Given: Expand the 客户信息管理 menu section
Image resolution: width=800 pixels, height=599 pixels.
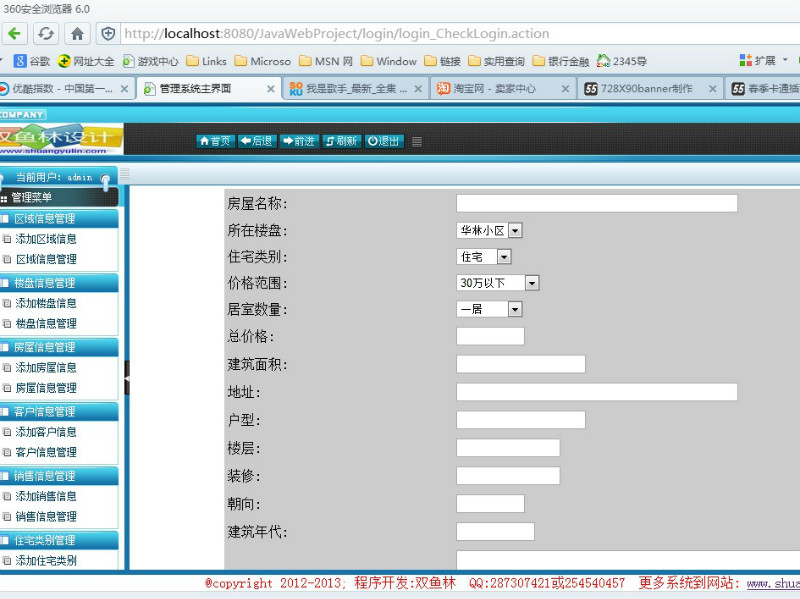Looking at the screenshot, I should click(x=59, y=412).
